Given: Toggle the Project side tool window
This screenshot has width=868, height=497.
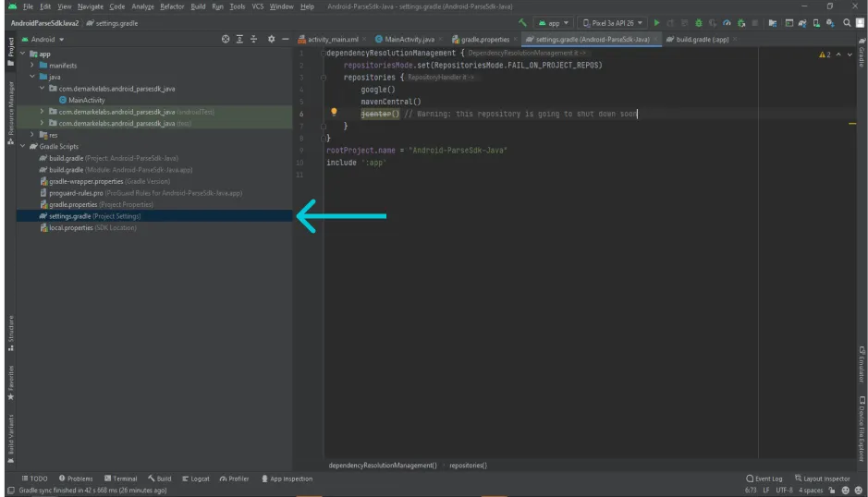Looking at the screenshot, I should click(x=10, y=52).
